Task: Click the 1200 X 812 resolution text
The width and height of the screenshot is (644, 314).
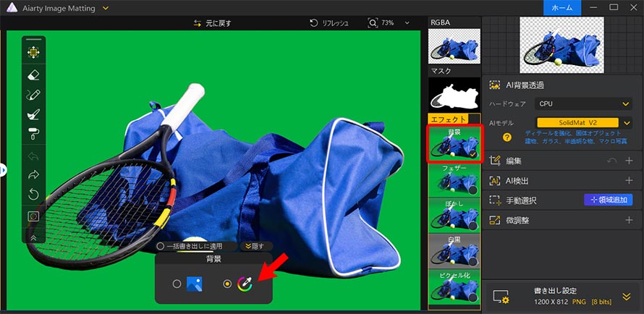Action: click(551, 302)
